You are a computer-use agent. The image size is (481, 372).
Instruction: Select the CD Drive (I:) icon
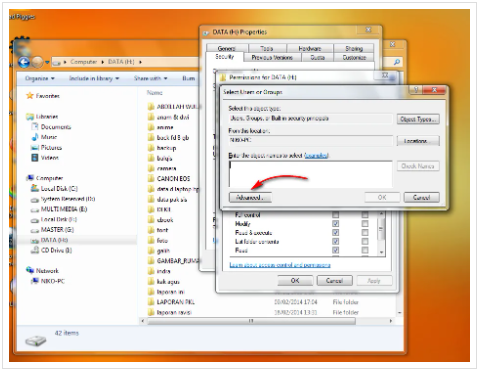click(35, 250)
